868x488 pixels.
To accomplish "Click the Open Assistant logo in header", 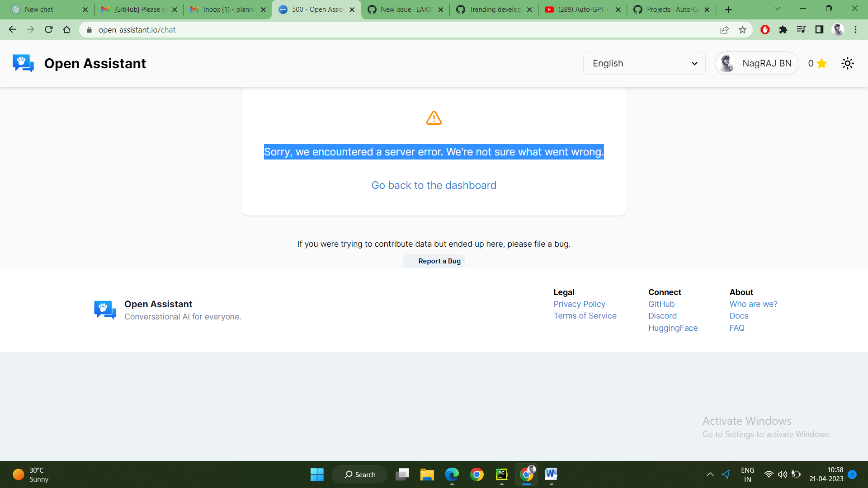I will pyautogui.click(x=24, y=63).
